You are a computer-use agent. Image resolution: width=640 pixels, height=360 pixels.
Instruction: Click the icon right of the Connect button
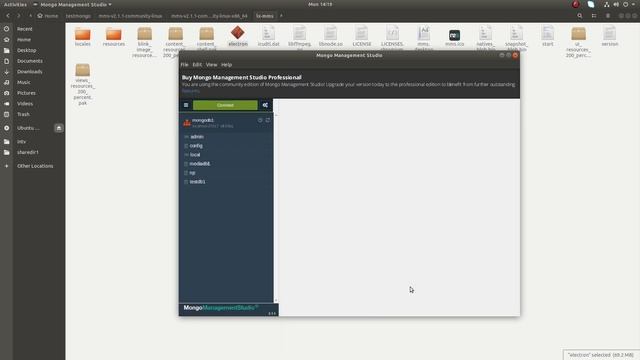coord(265,105)
